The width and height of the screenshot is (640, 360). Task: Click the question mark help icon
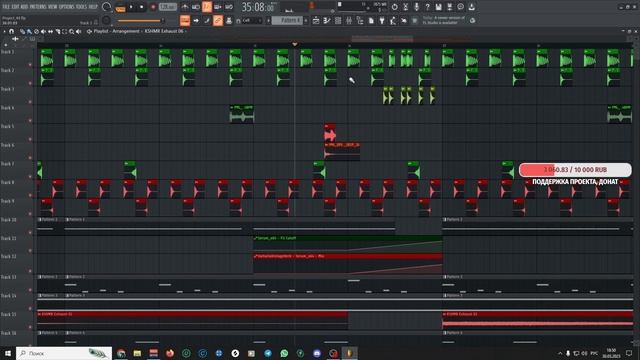pyautogui.click(x=427, y=7)
